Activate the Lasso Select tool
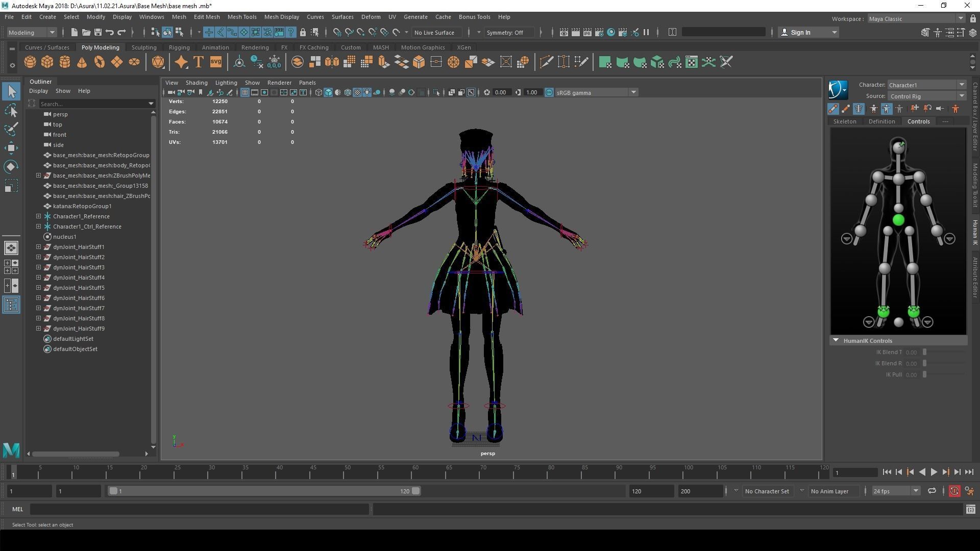Screen dimensions: 980x551 click(11, 110)
